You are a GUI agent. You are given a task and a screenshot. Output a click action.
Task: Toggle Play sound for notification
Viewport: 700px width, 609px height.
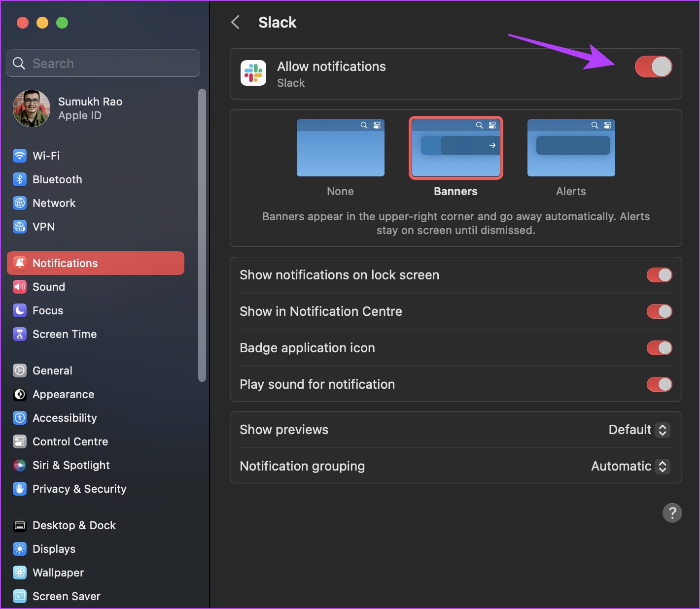[660, 384]
